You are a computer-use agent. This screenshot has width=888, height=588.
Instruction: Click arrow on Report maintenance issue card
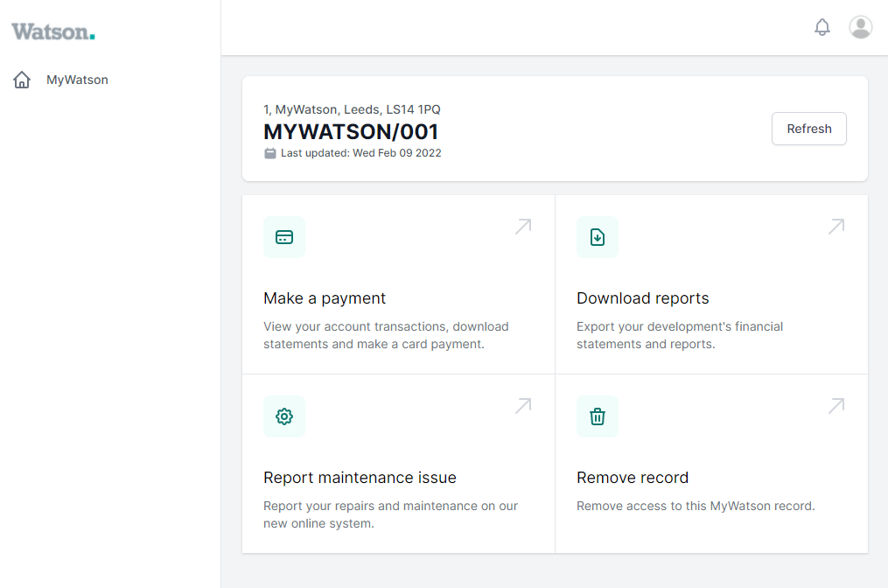(x=522, y=406)
